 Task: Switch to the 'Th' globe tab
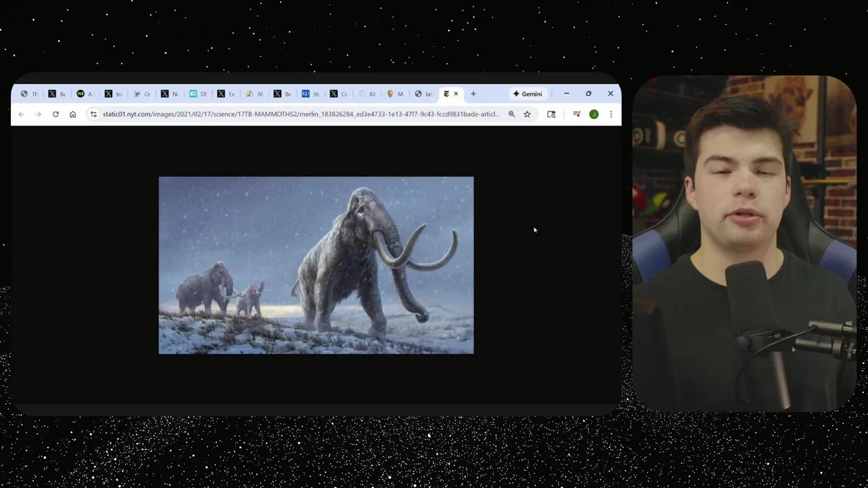click(28, 94)
